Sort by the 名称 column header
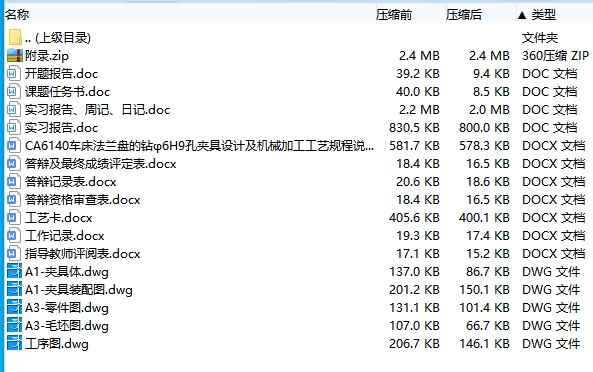593x372 pixels. tap(17, 15)
